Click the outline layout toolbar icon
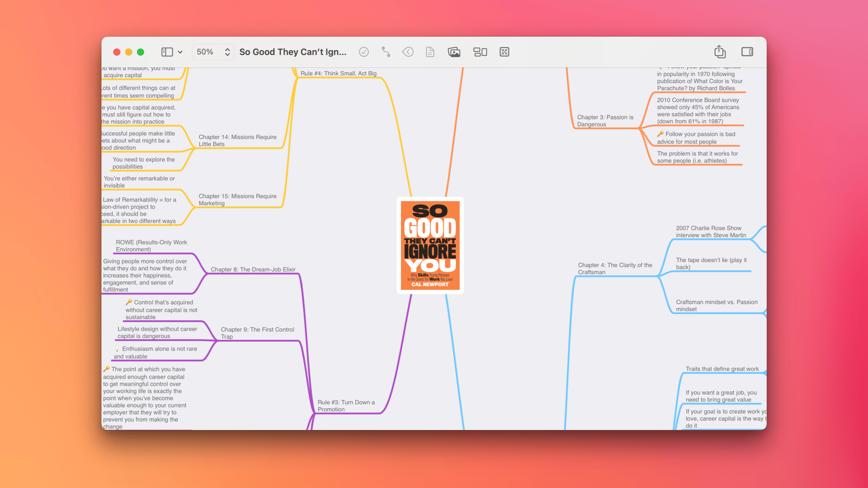Image resolution: width=868 pixels, height=488 pixels. (480, 52)
